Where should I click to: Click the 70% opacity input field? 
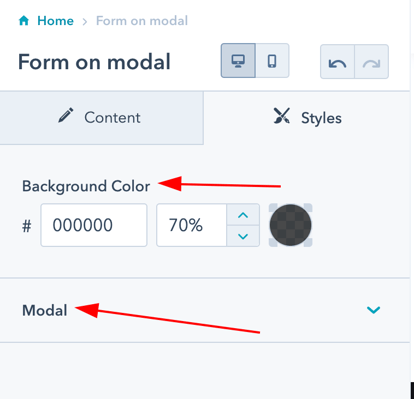192,225
